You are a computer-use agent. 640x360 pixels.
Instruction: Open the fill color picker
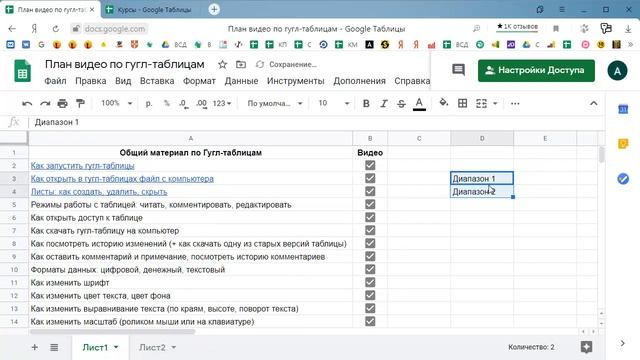(444, 103)
